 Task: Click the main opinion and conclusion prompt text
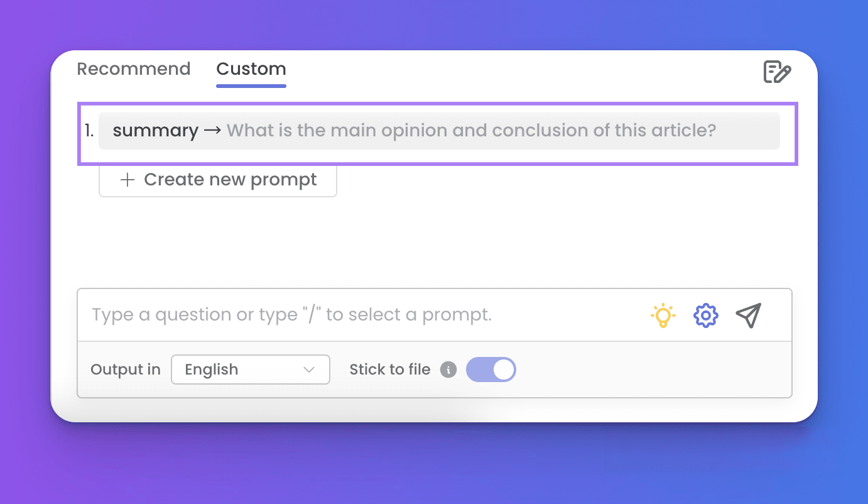tap(471, 131)
